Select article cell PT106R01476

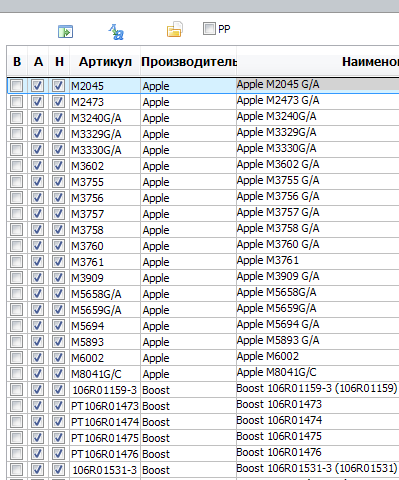[x=105, y=454]
